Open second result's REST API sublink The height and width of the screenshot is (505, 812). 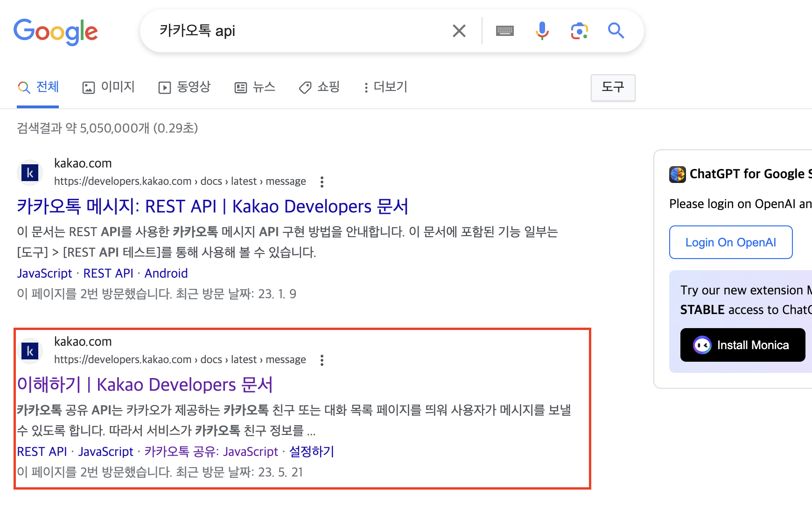(x=42, y=452)
